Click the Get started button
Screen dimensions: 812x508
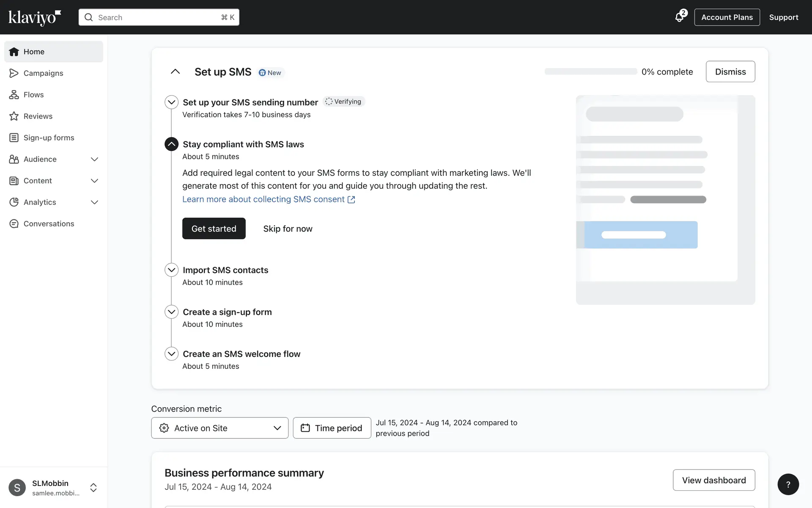214,229
